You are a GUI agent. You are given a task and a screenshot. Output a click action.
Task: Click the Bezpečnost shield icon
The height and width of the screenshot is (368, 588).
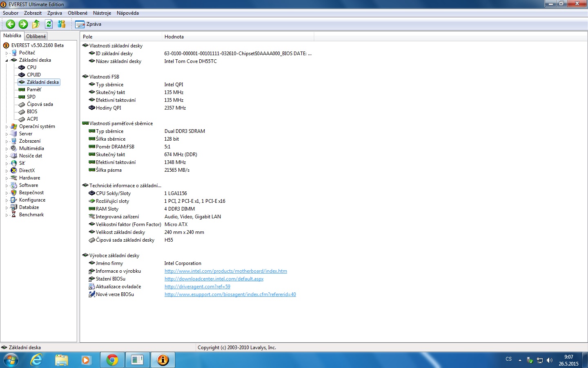coord(14,193)
